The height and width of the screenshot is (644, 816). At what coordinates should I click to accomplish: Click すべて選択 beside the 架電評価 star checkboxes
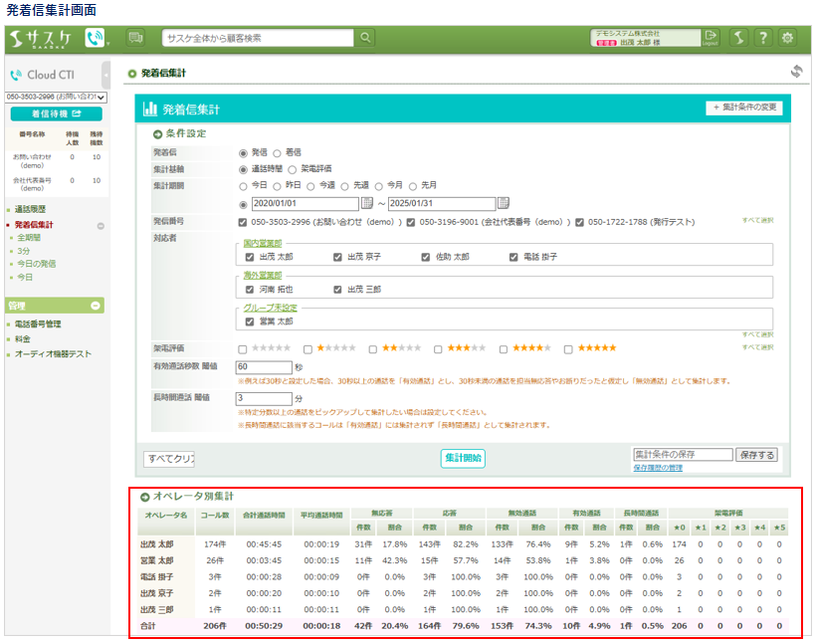pos(757,347)
